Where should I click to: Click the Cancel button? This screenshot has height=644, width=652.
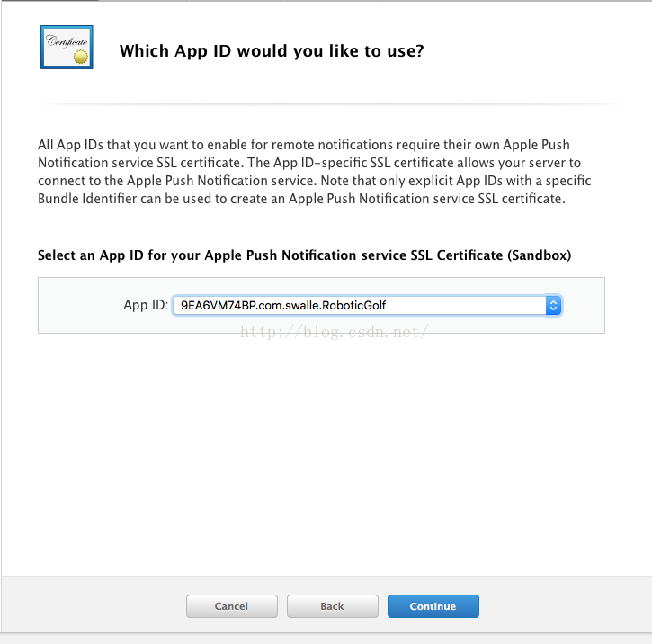[232, 606]
